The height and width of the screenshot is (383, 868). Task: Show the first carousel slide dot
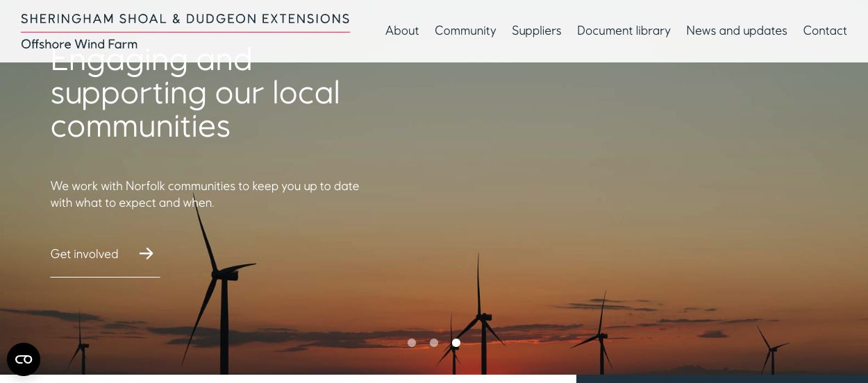click(412, 343)
